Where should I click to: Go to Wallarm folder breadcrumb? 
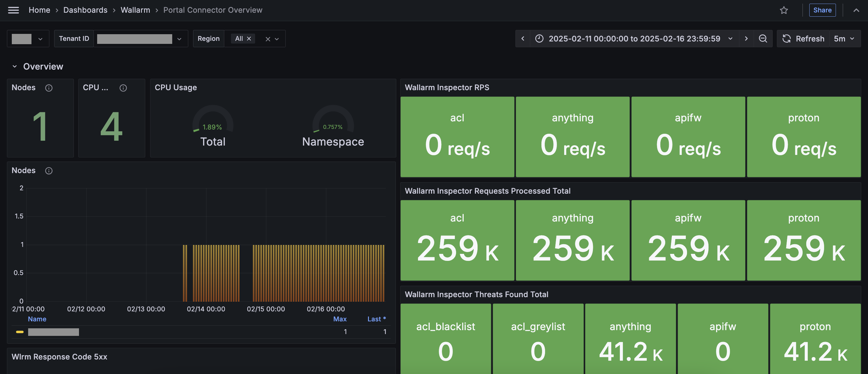(x=135, y=10)
